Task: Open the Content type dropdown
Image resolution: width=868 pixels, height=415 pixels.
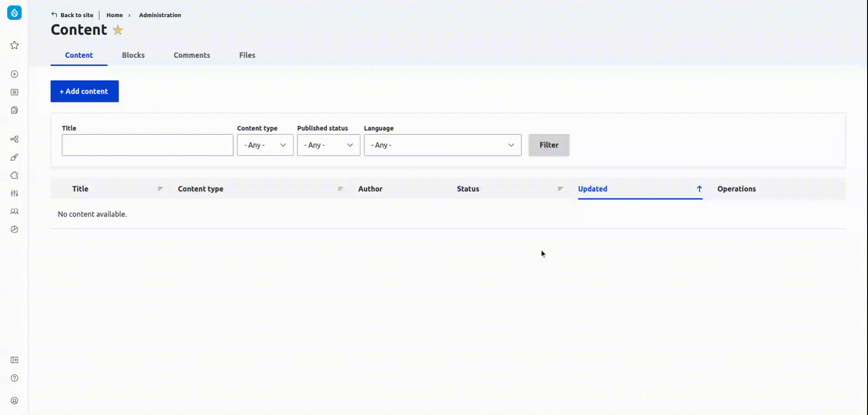Action: click(x=265, y=145)
